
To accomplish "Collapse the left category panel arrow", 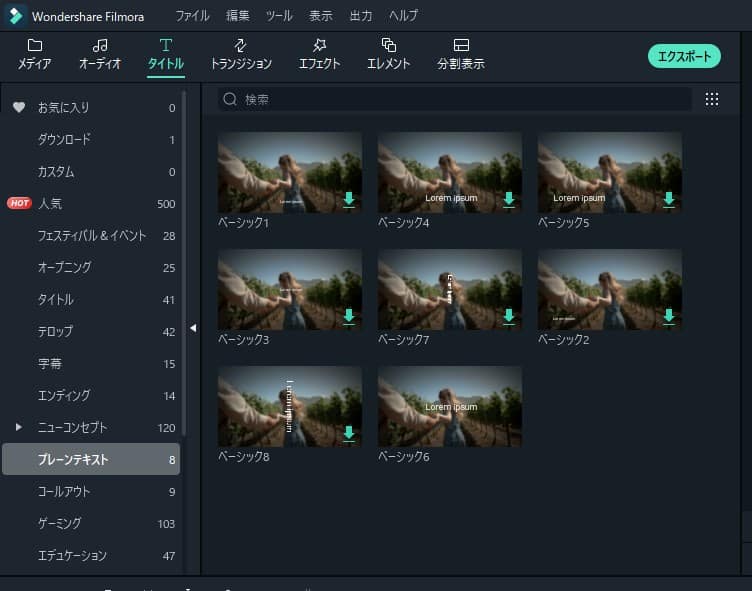I will [x=193, y=328].
